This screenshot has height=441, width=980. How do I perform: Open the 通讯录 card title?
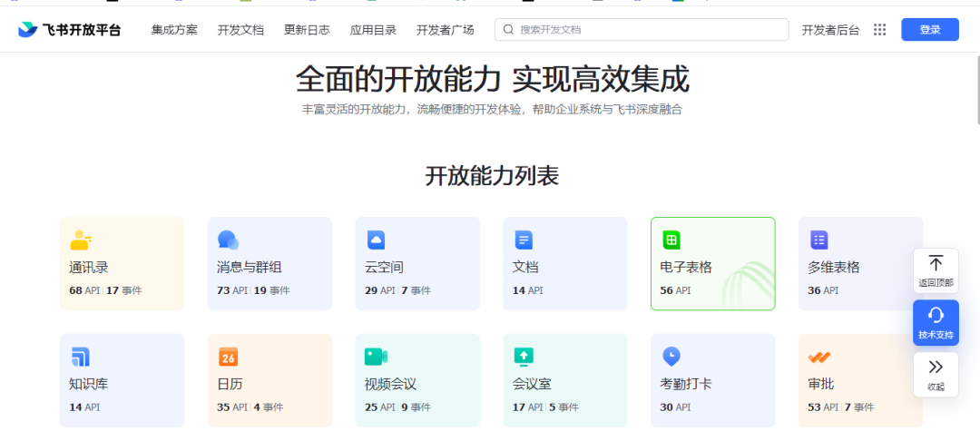(89, 268)
